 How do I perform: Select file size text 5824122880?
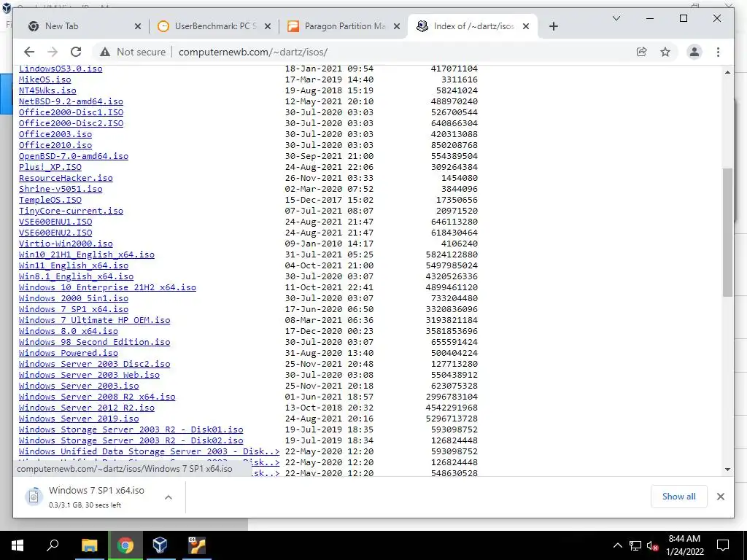[452, 254]
